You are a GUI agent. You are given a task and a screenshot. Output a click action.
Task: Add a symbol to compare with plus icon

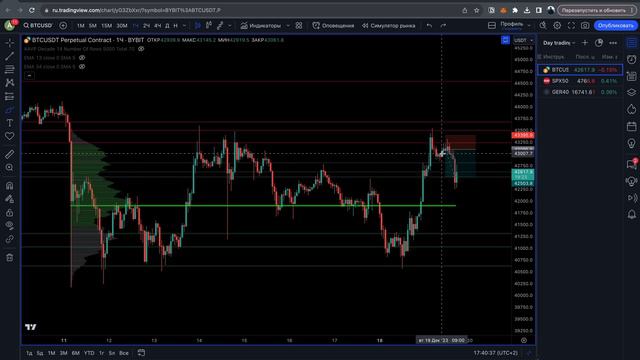63,25
